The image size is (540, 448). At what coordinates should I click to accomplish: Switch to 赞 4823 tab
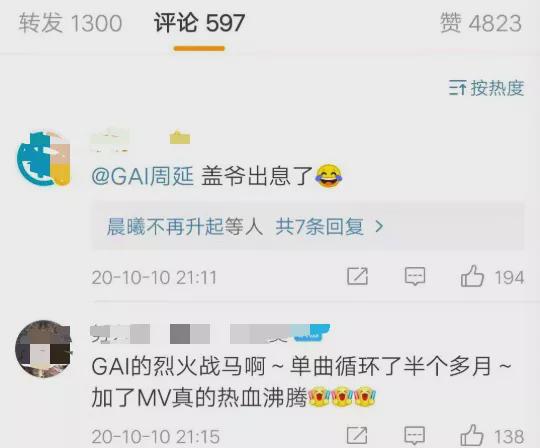(x=481, y=23)
